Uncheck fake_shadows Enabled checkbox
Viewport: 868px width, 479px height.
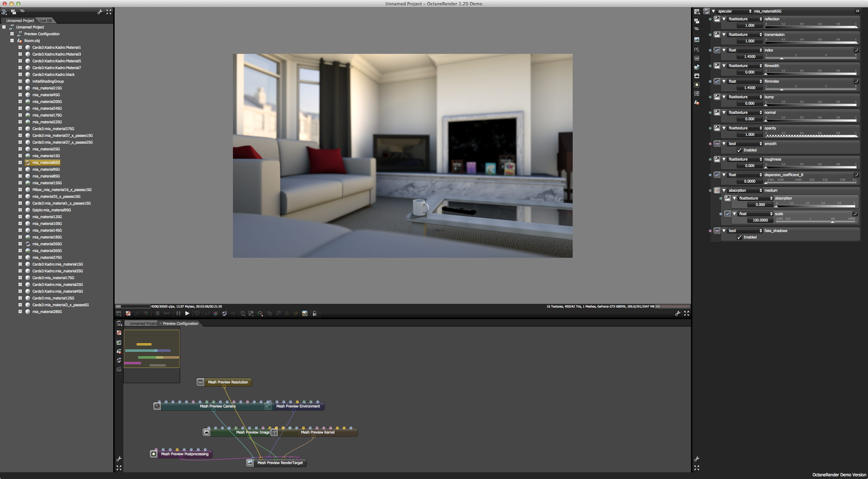[739, 237]
